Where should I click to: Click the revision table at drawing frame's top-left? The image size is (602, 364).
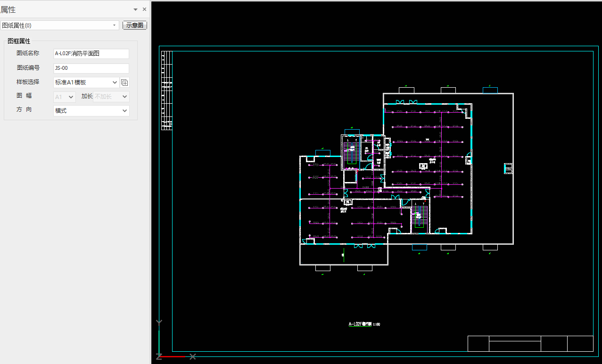166,90
